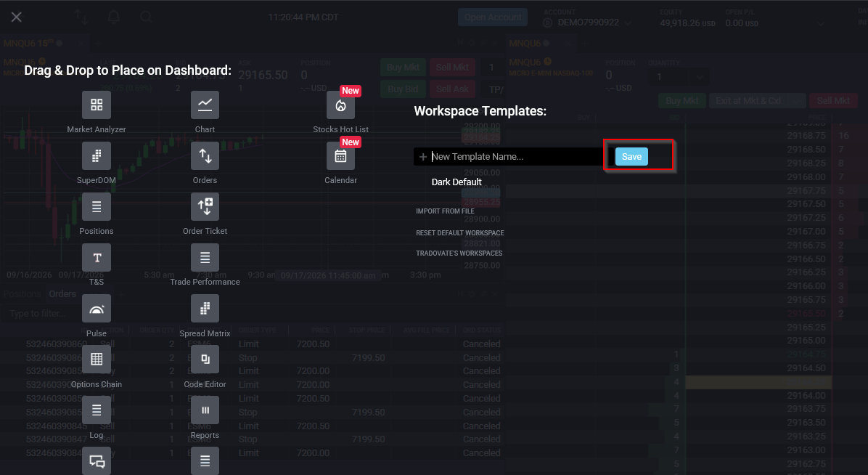Image resolution: width=868 pixels, height=475 pixels.
Task: Click price 29168.75 in DOM ladder
Action: pos(806,135)
